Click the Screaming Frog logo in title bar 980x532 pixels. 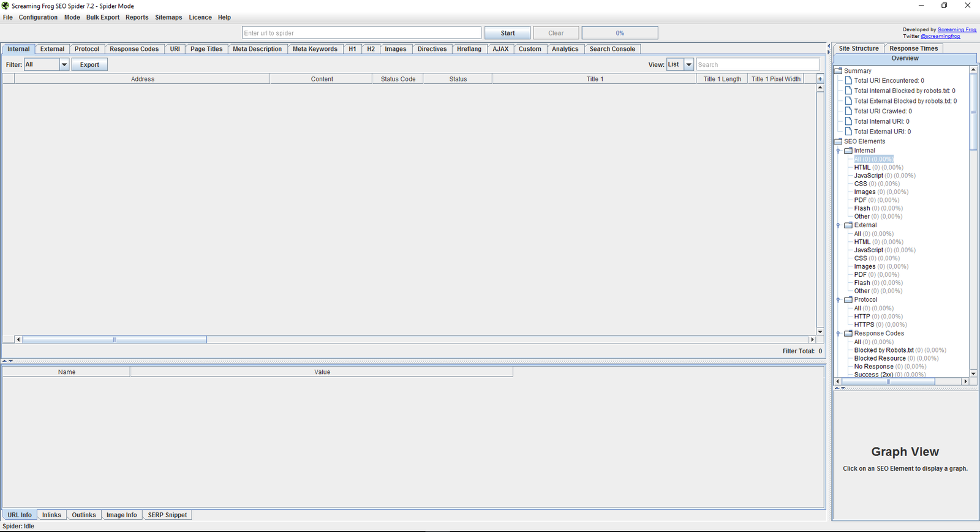coord(6,6)
